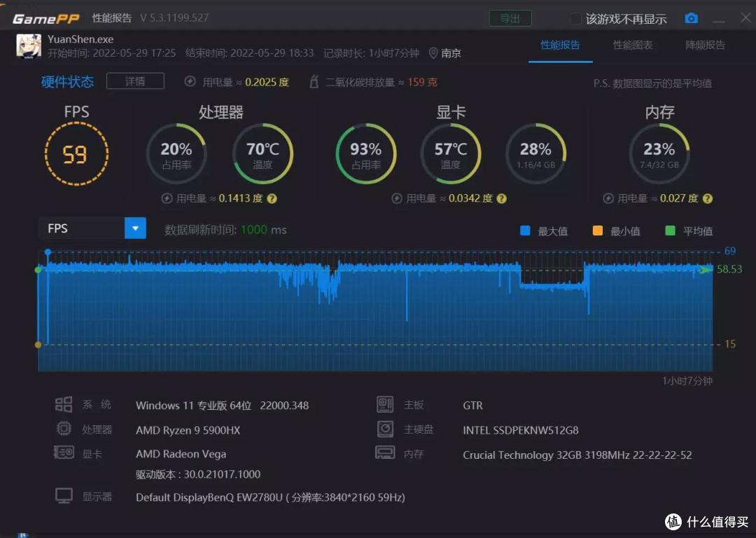This screenshot has width=756, height=538.
Task: Switch to the 性能图表 tab
Action: [x=633, y=46]
